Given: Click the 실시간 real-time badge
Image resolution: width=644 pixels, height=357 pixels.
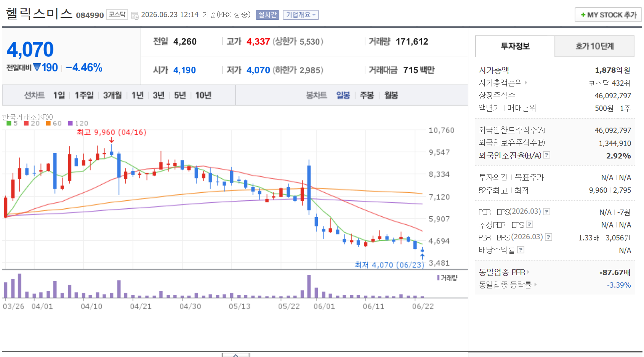Looking at the screenshot, I should (x=268, y=15).
